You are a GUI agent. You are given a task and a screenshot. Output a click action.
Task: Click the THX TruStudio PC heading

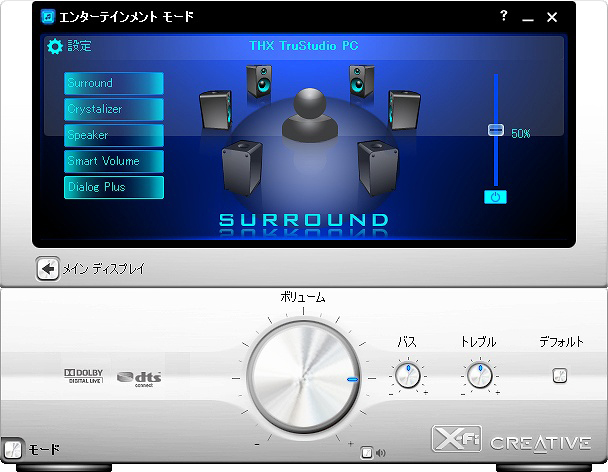[304, 46]
